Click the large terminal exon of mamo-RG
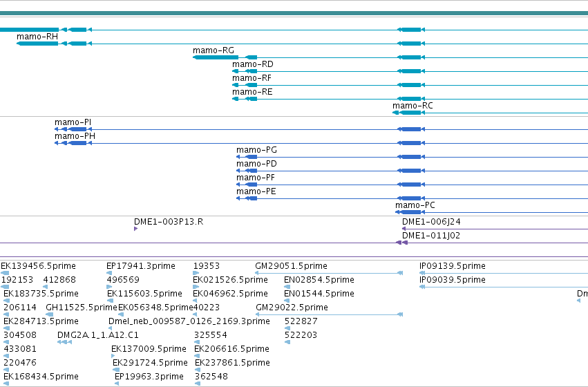 click(216, 57)
